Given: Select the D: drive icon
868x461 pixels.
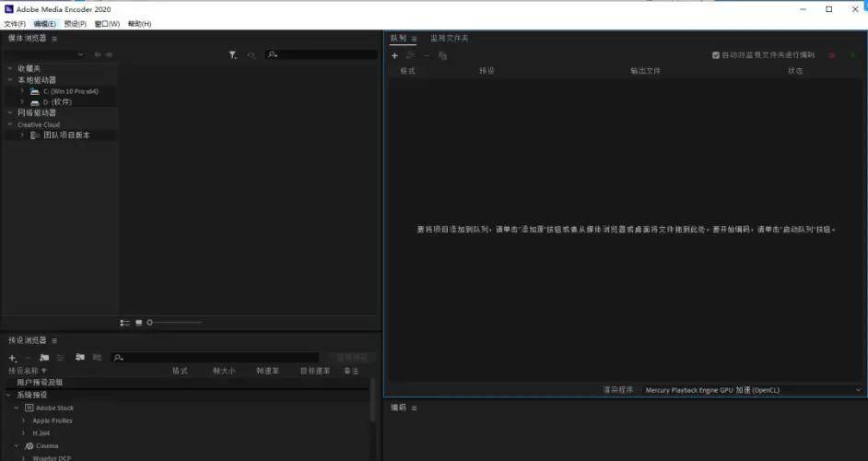Looking at the screenshot, I should click(x=35, y=102).
